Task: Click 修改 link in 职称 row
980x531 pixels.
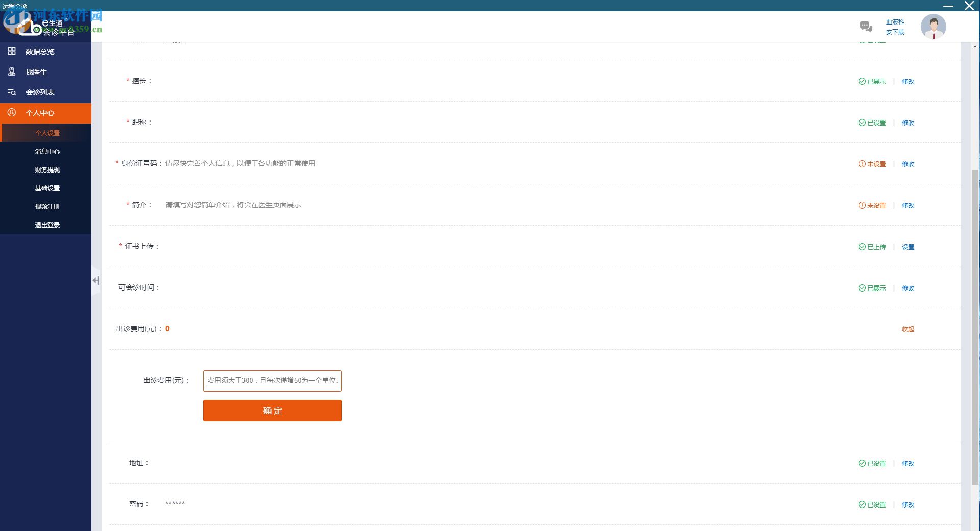Action: click(908, 123)
